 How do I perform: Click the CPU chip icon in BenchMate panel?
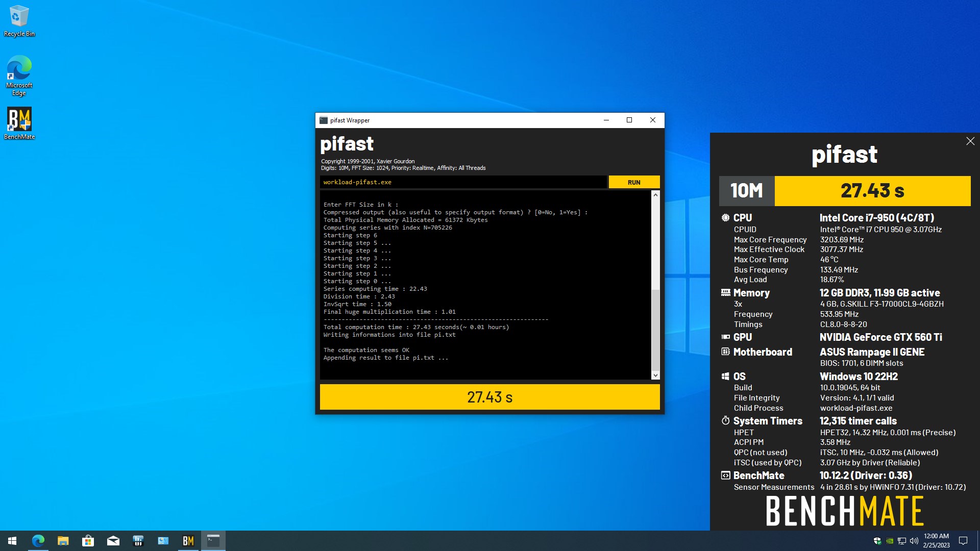[x=725, y=218]
